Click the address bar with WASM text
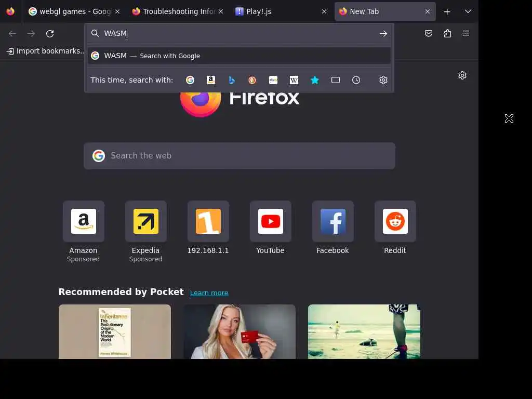 coord(239,33)
